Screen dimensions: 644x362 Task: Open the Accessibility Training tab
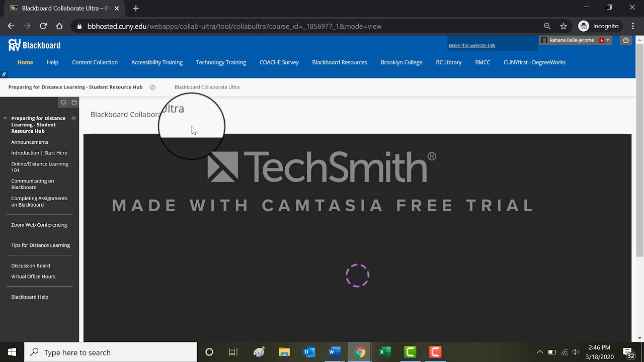click(157, 62)
